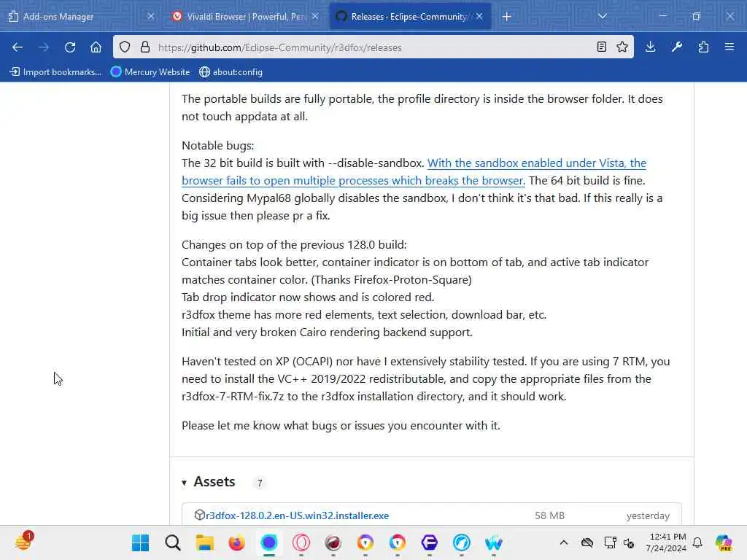This screenshot has width=747, height=560.
Task: Open the W-shaped waterfox taskbar icon
Action: (494, 542)
